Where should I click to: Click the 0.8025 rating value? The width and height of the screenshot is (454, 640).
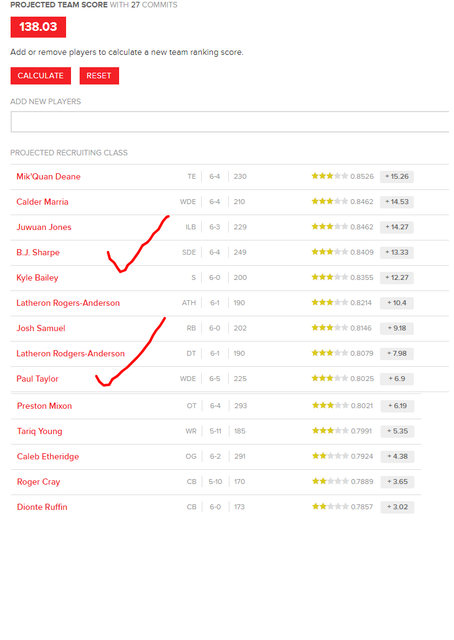click(362, 379)
